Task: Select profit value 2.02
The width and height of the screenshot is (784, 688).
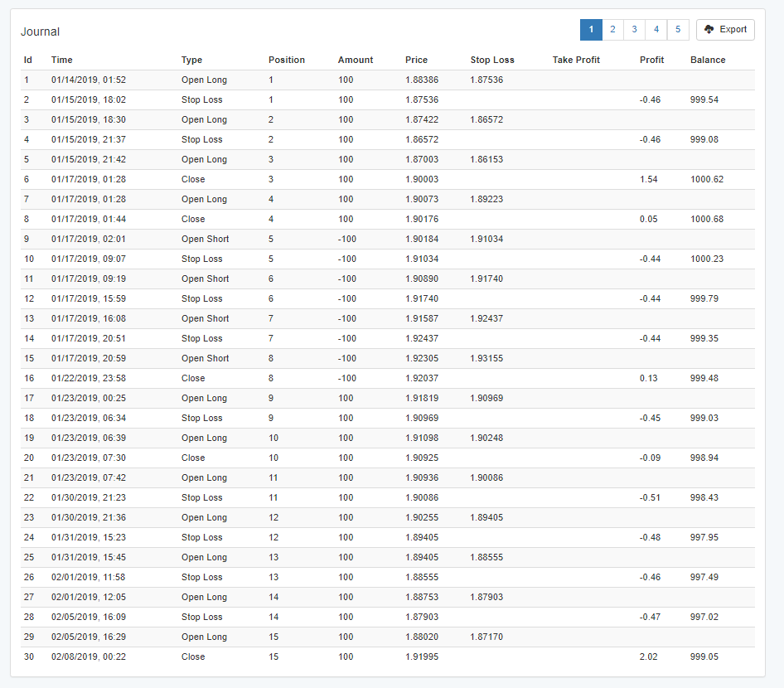Action: coord(649,657)
